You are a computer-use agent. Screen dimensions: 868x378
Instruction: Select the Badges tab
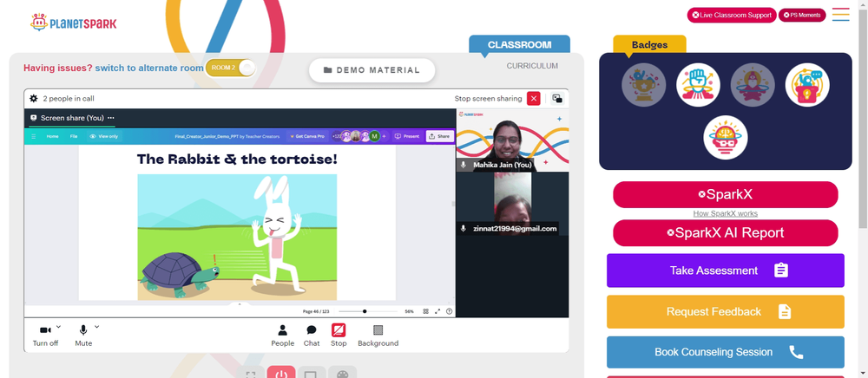coord(649,45)
